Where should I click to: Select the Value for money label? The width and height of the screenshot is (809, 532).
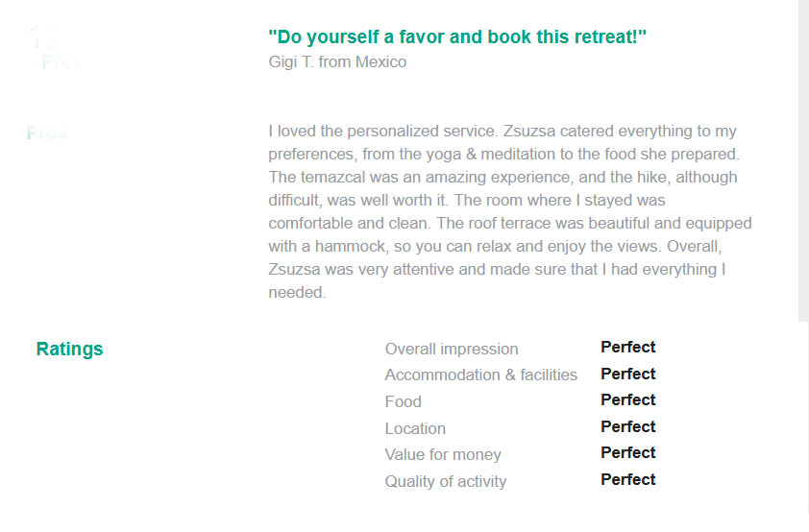[443, 454]
